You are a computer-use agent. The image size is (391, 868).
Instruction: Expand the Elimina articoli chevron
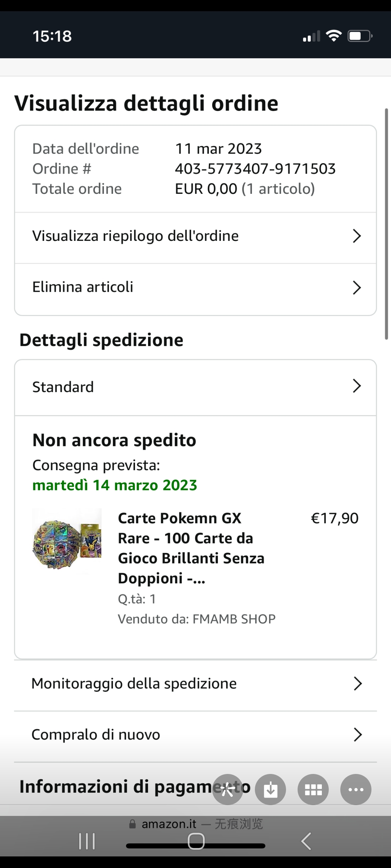coord(357,288)
